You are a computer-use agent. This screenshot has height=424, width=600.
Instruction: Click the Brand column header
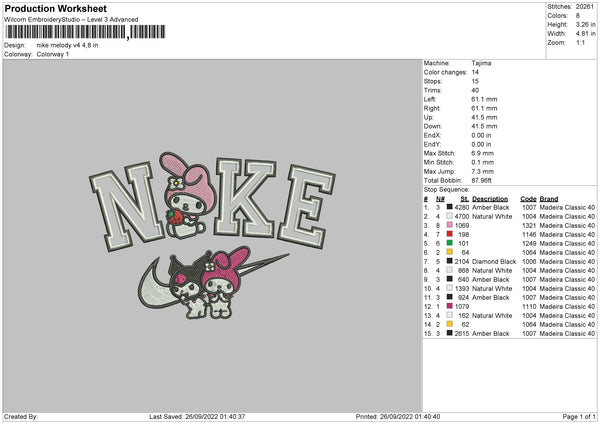[x=549, y=199]
